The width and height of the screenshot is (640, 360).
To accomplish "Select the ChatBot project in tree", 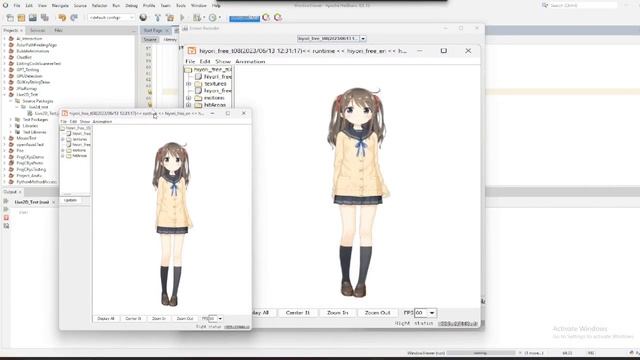I will (24, 58).
